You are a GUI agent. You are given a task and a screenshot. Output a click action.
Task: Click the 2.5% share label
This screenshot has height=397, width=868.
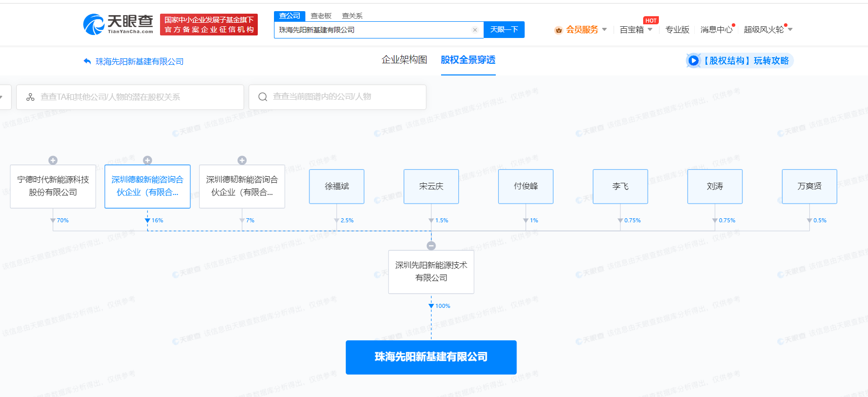point(347,220)
